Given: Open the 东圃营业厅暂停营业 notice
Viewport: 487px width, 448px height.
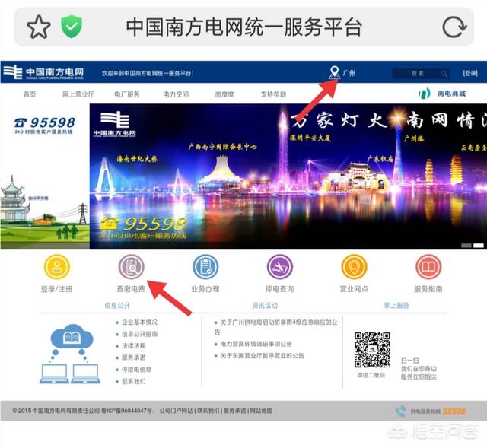Looking at the screenshot, I should 262,356.
